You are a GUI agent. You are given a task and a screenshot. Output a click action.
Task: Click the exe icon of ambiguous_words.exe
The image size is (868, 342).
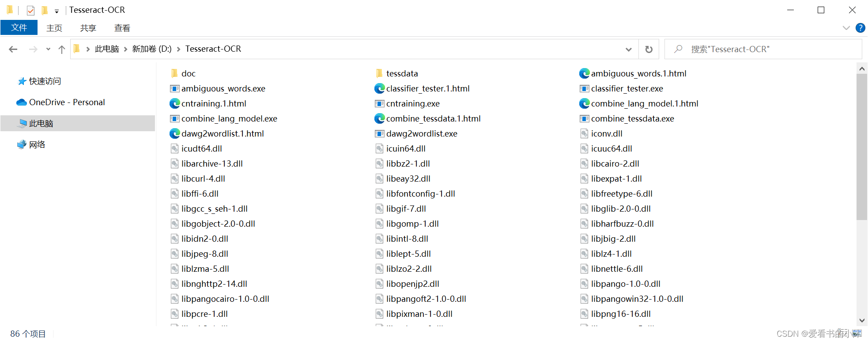(x=175, y=88)
